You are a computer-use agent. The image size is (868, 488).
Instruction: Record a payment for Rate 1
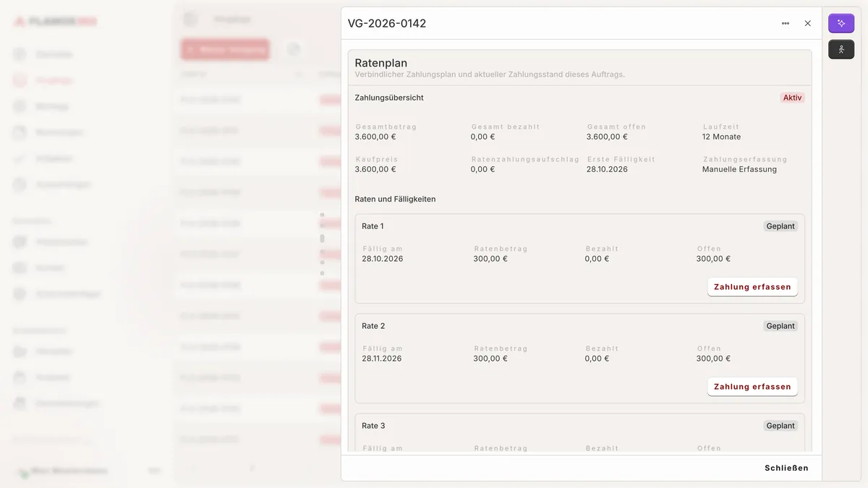tap(752, 287)
